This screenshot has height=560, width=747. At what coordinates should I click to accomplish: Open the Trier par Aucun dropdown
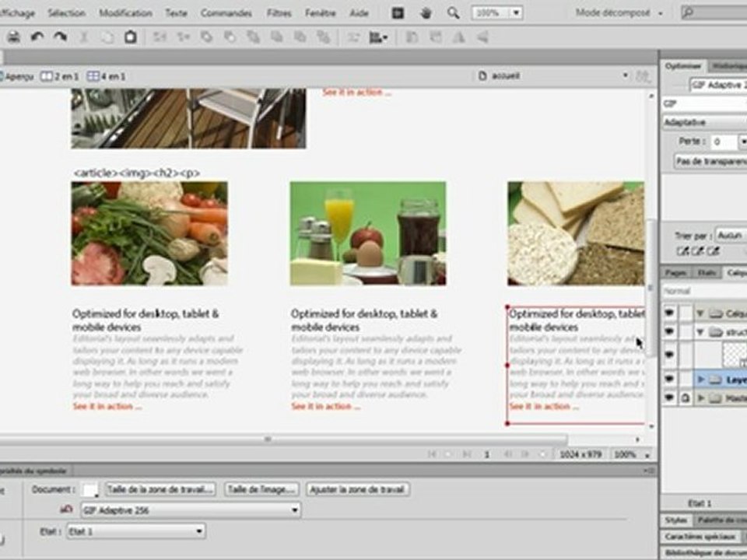coord(731,235)
